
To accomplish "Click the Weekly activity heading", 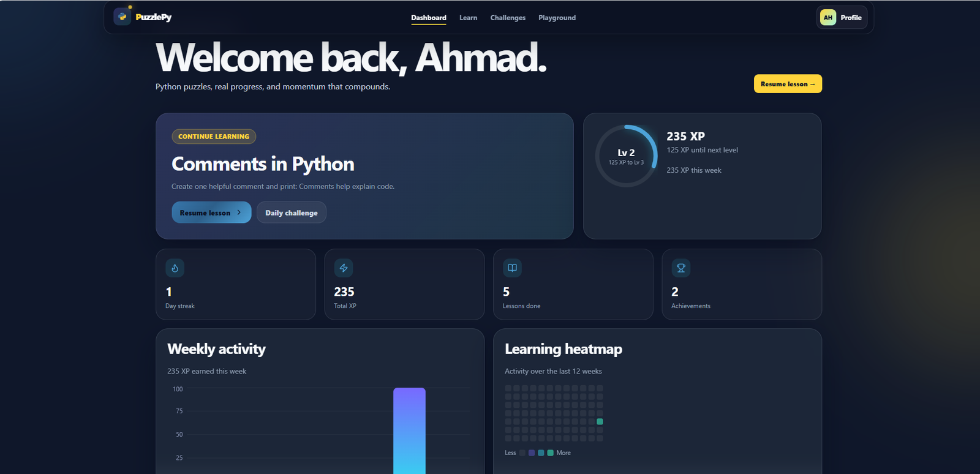I will click(x=216, y=349).
